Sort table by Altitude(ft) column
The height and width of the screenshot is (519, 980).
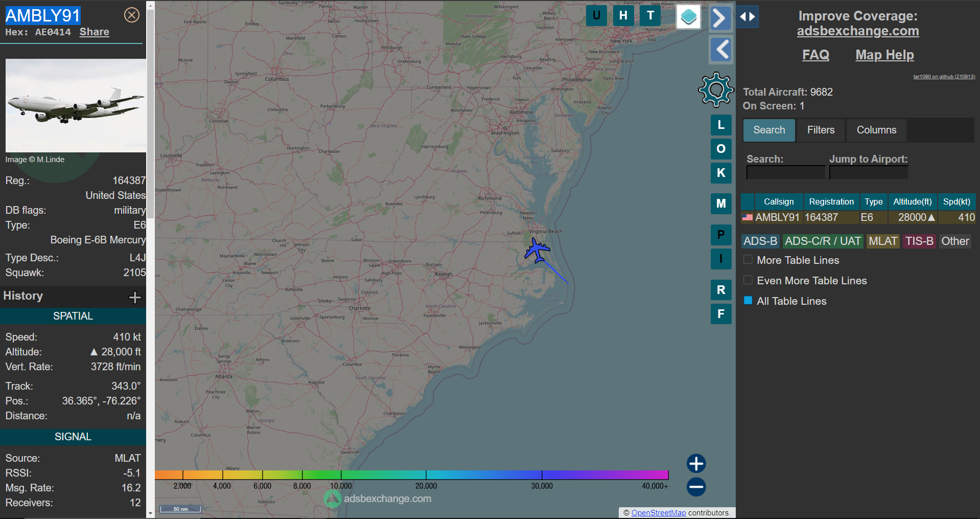click(x=913, y=202)
